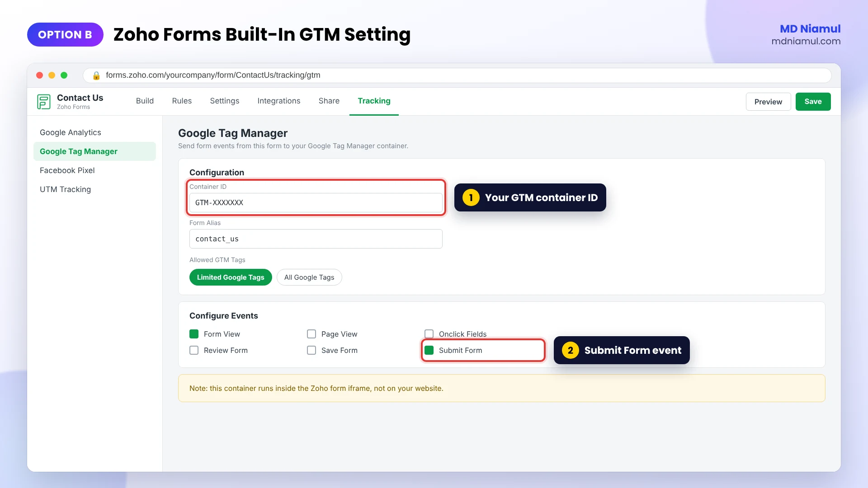Select the Tracking tab

pos(374,101)
